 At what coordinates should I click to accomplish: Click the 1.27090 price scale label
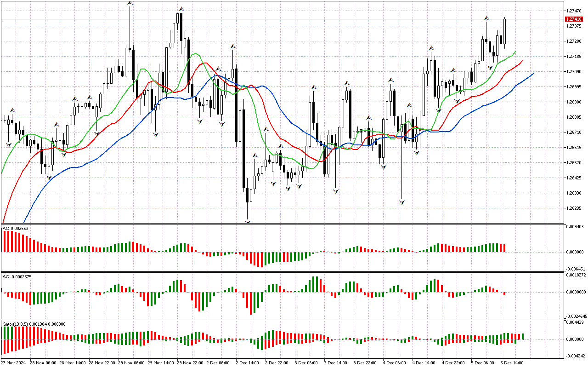coord(574,72)
